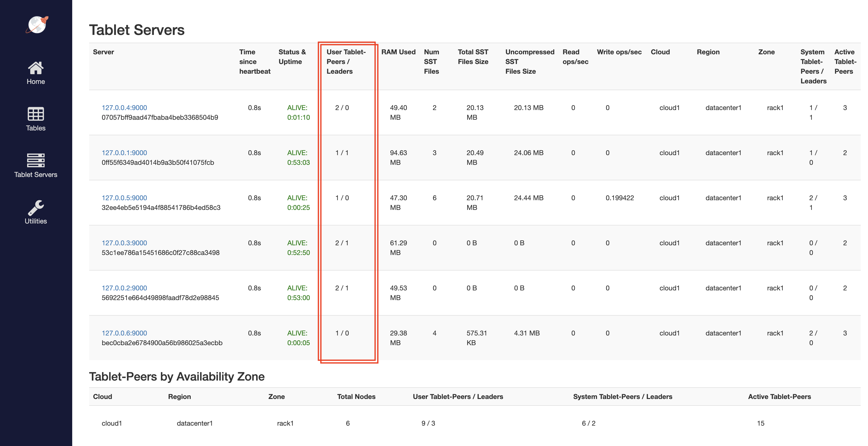
Task: Click the Tablet Servers stack icon
Action: click(x=36, y=160)
